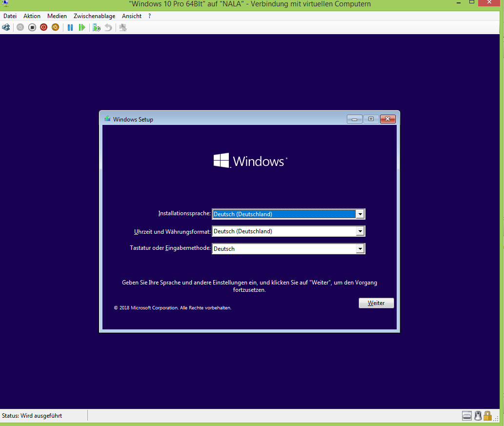
Task: Click the Turn Off (stop square) icon
Action: (32, 27)
